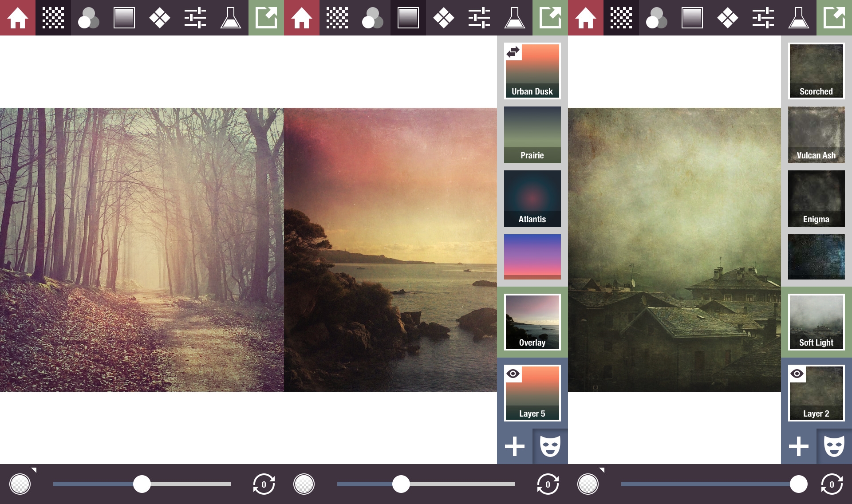The width and height of the screenshot is (852, 504).
Task: Add a new layer with plus beside Layer 2
Action: (799, 446)
